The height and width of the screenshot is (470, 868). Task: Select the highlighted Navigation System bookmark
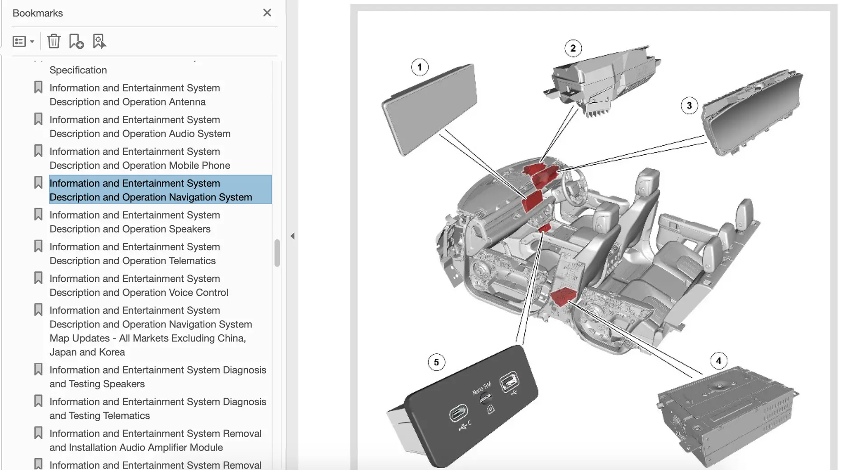click(x=151, y=190)
